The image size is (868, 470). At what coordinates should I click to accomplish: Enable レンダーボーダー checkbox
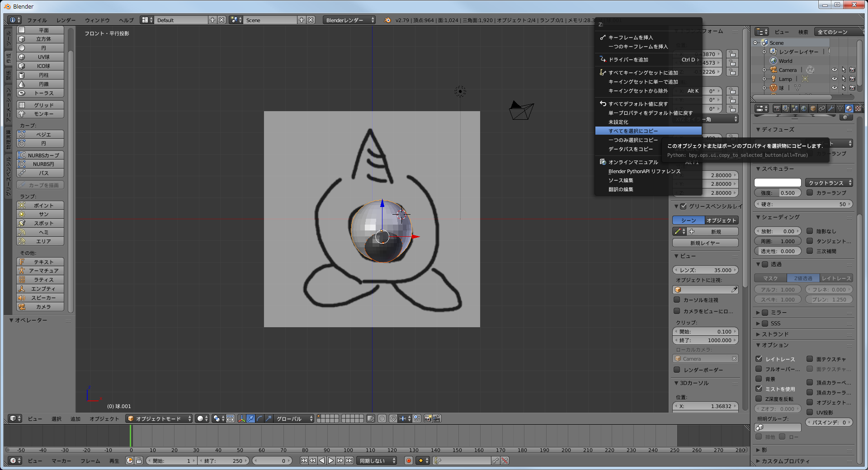[x=677, y=370]
